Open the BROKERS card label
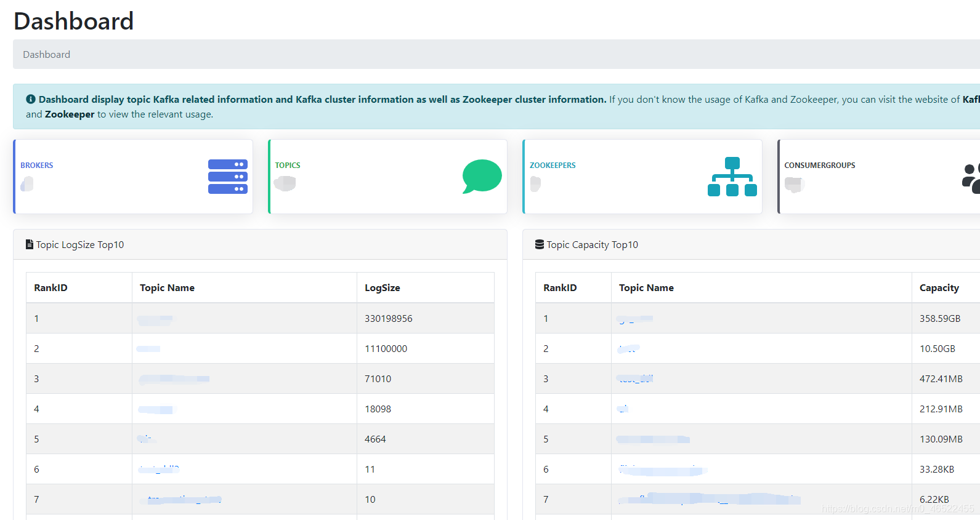 pos(37,166)
